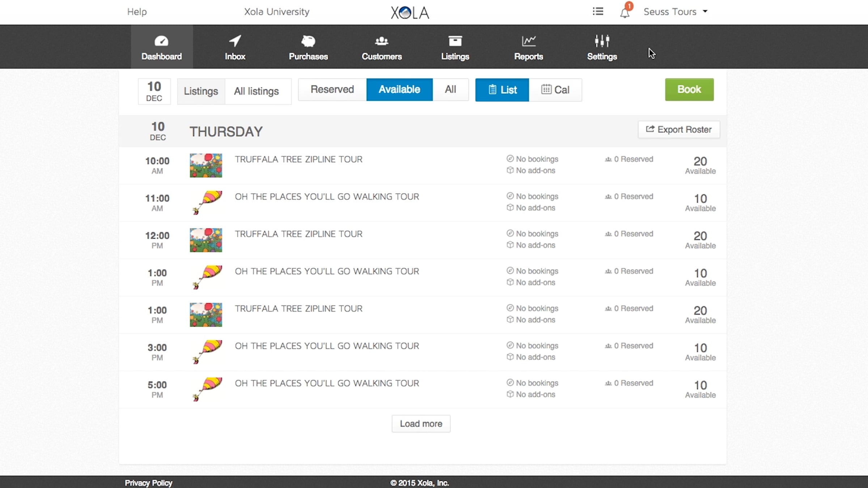Click the notifications bell icon
This screenshot has height=488, width=868.
[625, 13]
